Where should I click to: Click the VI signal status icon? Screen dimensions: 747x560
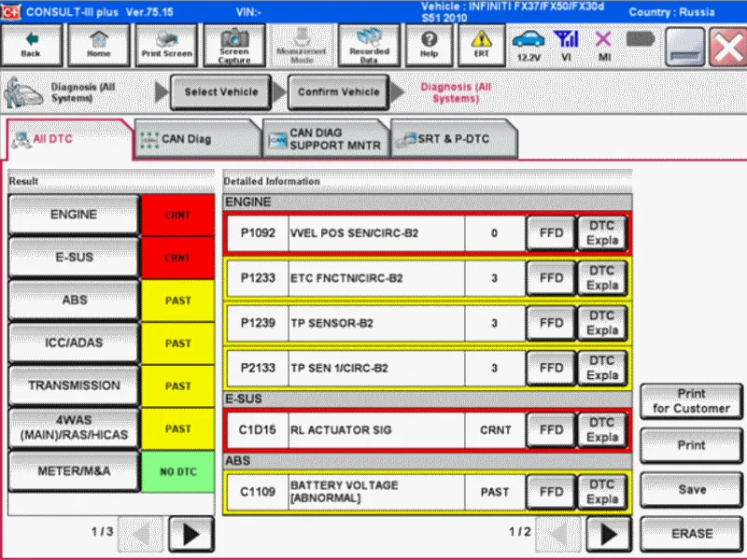[x=566, y=46]
